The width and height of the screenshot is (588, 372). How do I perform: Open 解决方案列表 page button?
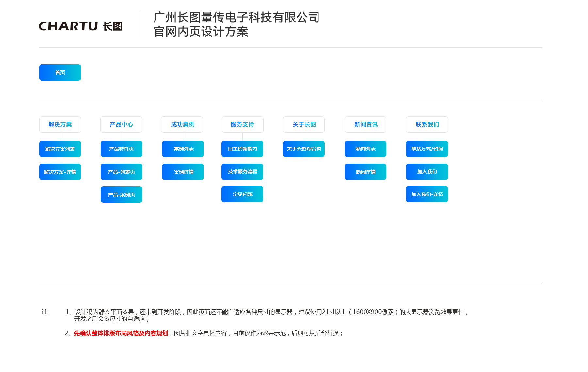[x=60, y=149]
